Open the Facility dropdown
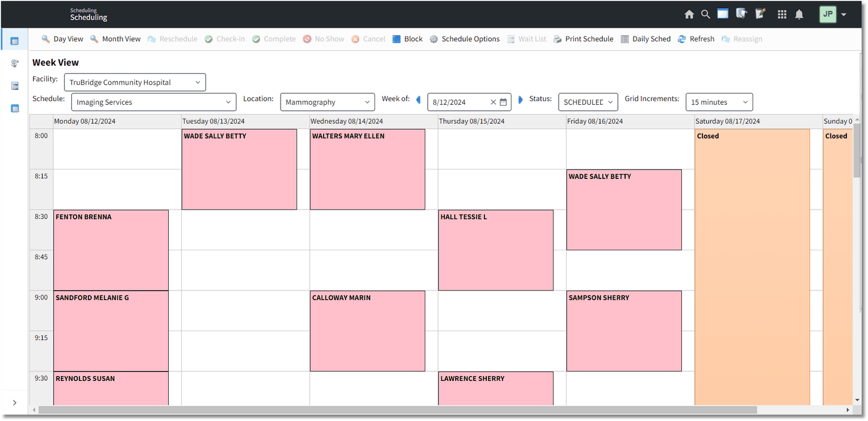 [135, 83]
